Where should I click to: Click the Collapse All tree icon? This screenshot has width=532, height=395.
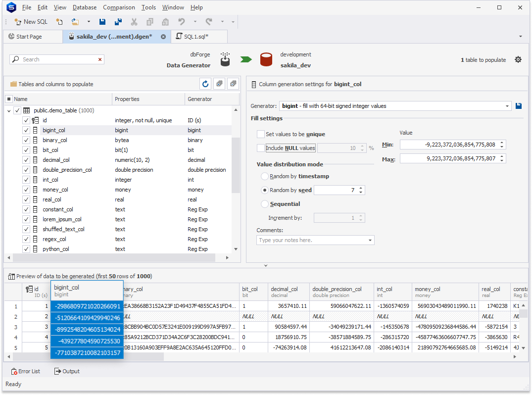(x=234, y=84)
